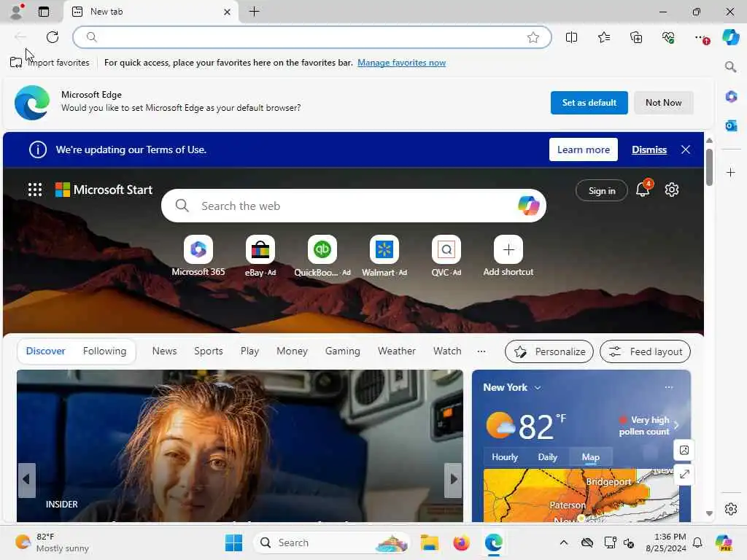Open the News category
The height and width of the screenshot is (560, 747).
164,351
